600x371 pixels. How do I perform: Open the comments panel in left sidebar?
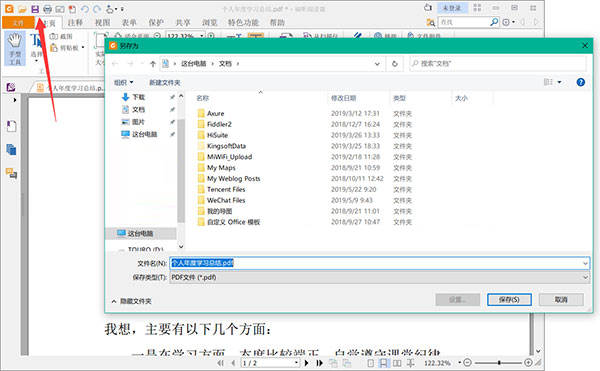tap(11, 174)
